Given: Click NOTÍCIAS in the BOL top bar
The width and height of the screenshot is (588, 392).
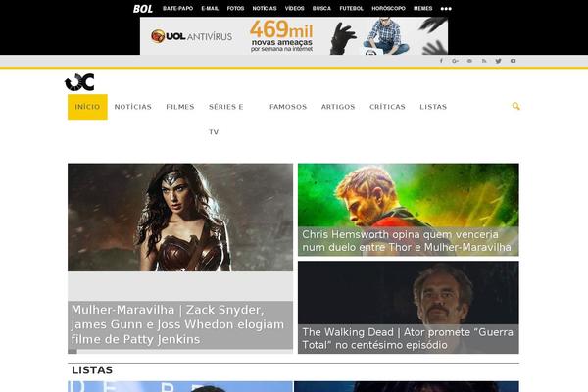Looking at the screenshot, I should [x=265, y=8].
